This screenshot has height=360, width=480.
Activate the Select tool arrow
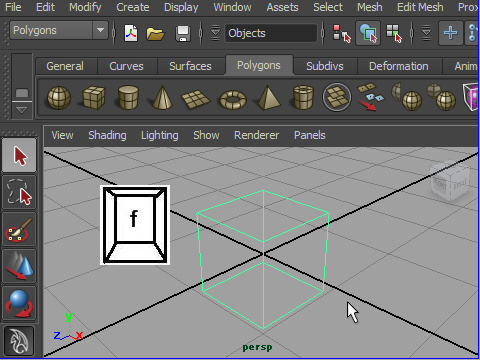click(x=19, y=155)
